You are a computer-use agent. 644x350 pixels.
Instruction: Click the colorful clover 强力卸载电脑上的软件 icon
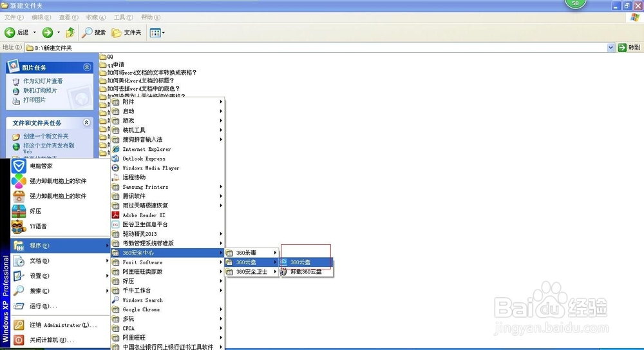pyautogui.click(x=19, y=181)
